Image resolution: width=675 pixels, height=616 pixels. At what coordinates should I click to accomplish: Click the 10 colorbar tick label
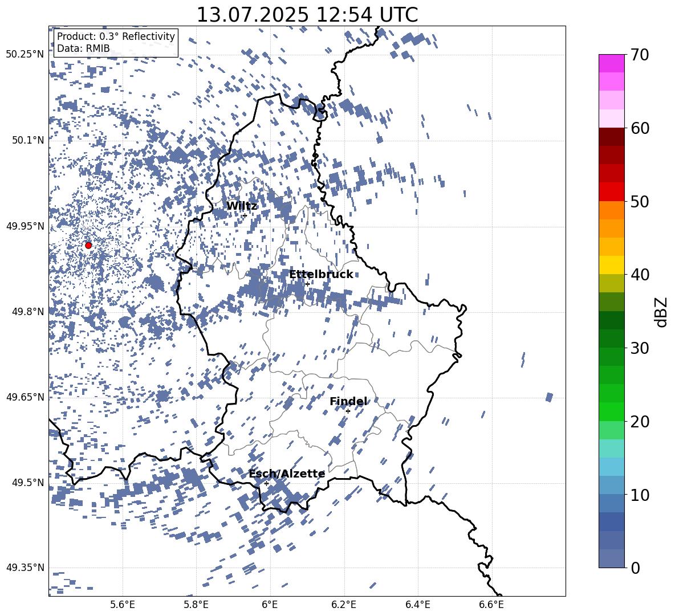coord(640,495)
